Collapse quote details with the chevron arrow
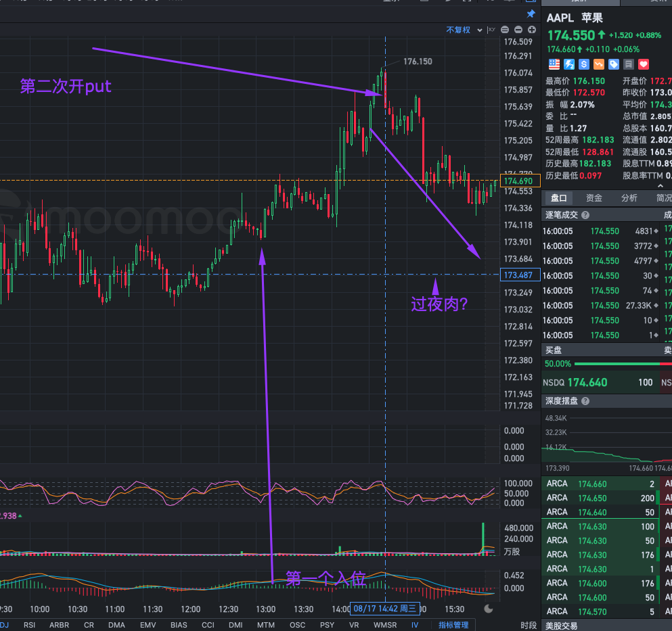The width and height of the screenshot is (672, 631). tap(660, 185)
